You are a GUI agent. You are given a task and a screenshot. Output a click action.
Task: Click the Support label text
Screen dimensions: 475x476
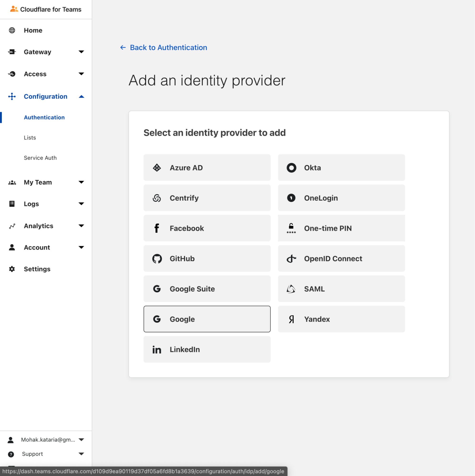pos(33,454)
